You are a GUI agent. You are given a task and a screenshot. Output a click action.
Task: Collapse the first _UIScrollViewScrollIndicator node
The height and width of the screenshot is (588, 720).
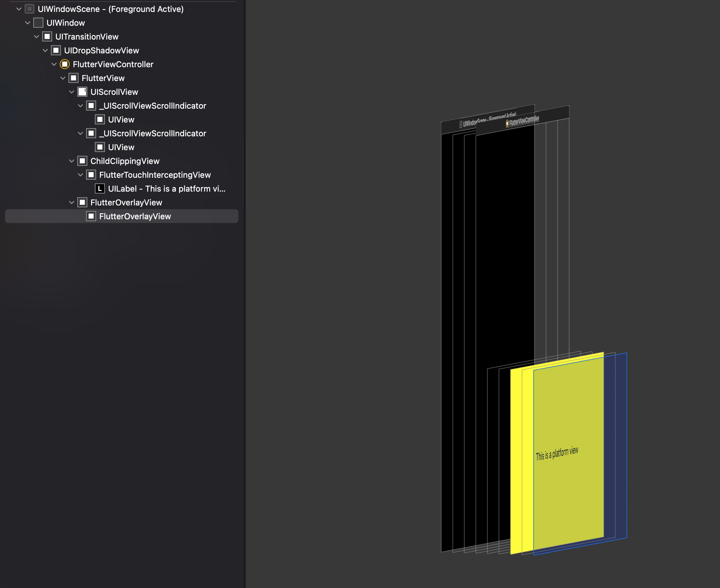click(80, 106)
